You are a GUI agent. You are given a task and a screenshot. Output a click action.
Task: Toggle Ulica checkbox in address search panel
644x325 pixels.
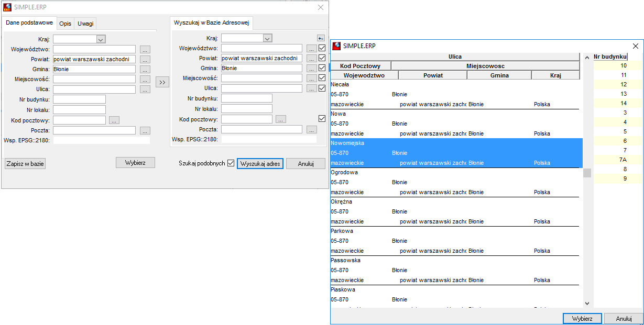[322, 88]
